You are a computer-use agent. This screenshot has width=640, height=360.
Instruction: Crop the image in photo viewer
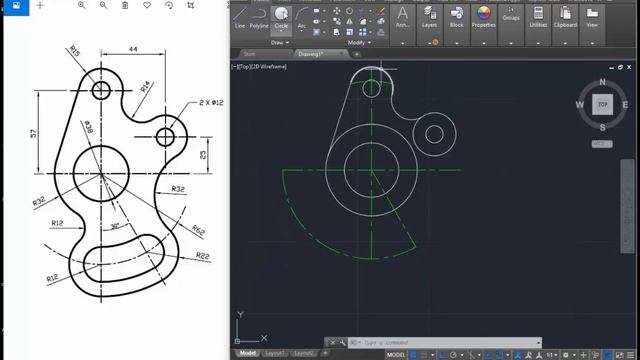coord(191,5)
